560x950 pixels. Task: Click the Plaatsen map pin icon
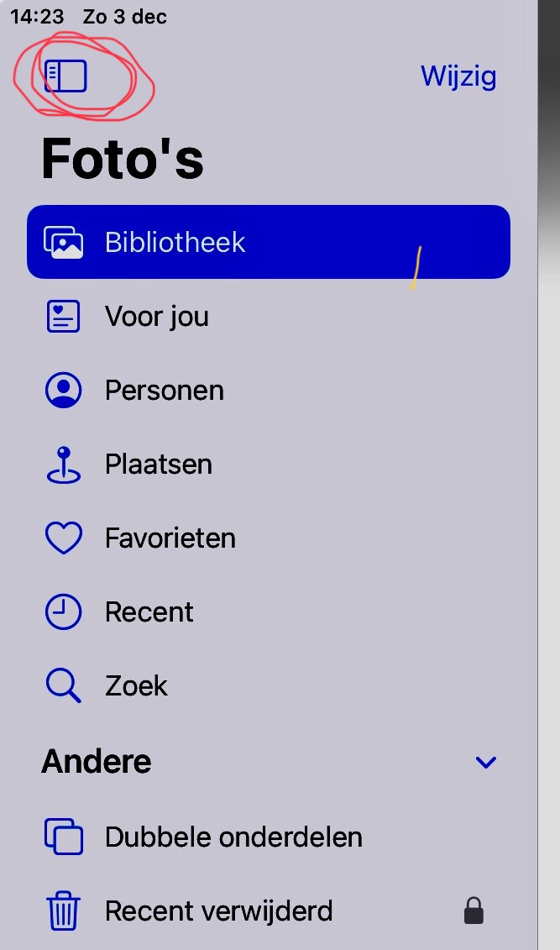(x=64, y=465)
